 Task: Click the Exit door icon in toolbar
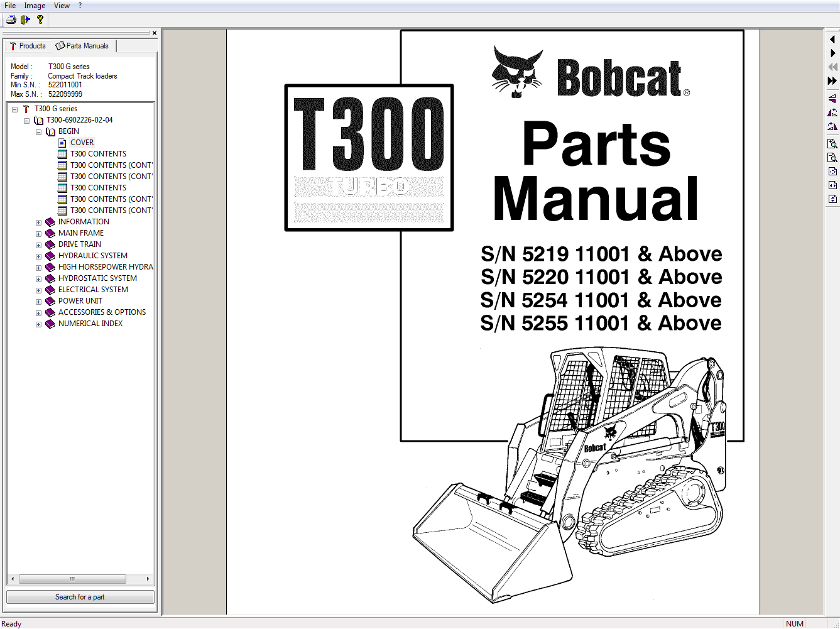[x=25, y=19]
